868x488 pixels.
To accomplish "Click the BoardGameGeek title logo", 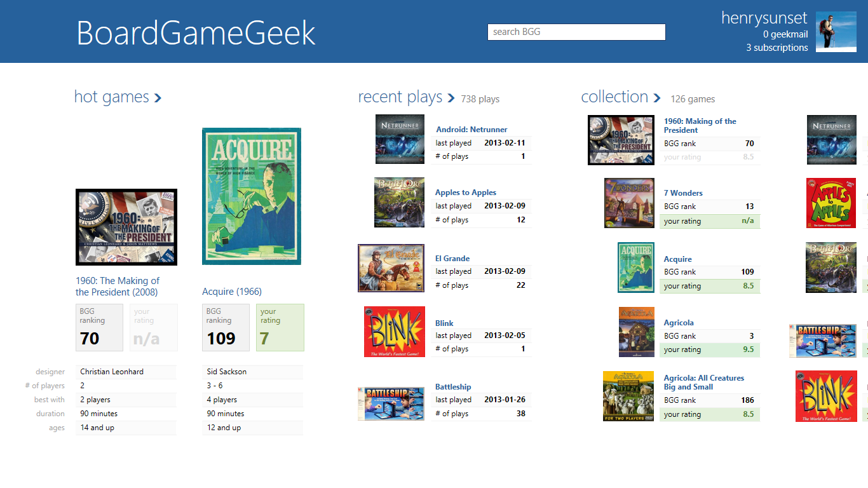I will [196, 33].
